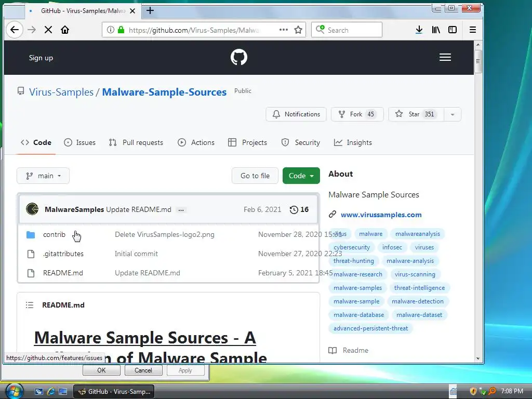Go back with the browser back arrow
This screenshot has height=399, width=532.
(x=15, y=30)
